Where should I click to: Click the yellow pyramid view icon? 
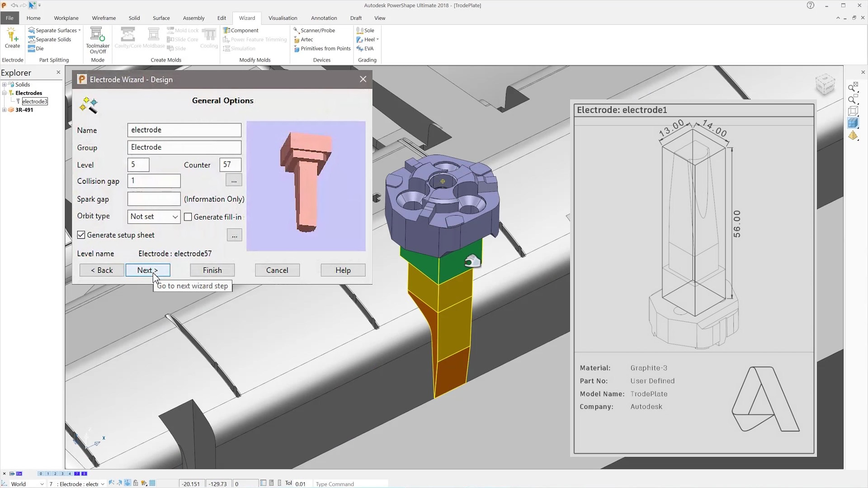853,135
